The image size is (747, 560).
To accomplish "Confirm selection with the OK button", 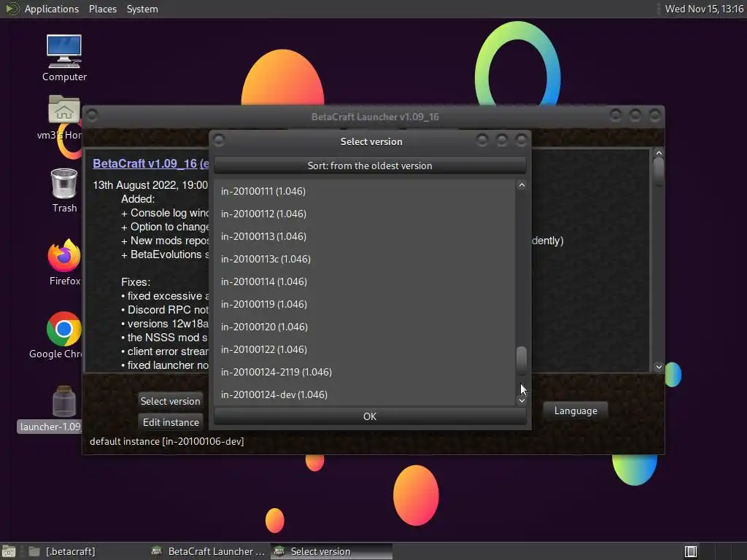I will click(370, 416).
